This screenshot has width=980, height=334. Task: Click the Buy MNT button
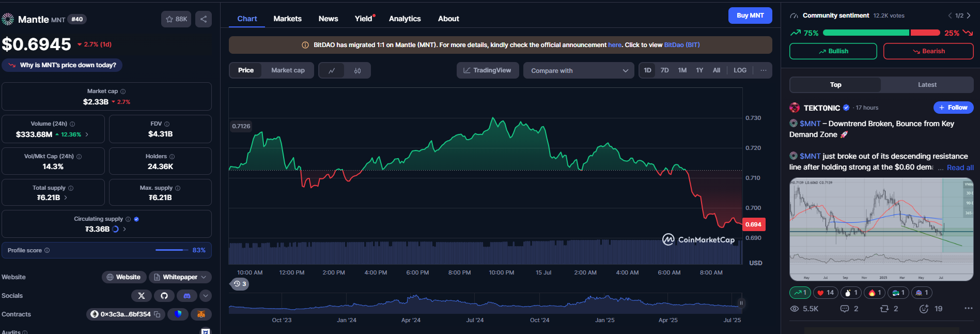pos(750,16)
